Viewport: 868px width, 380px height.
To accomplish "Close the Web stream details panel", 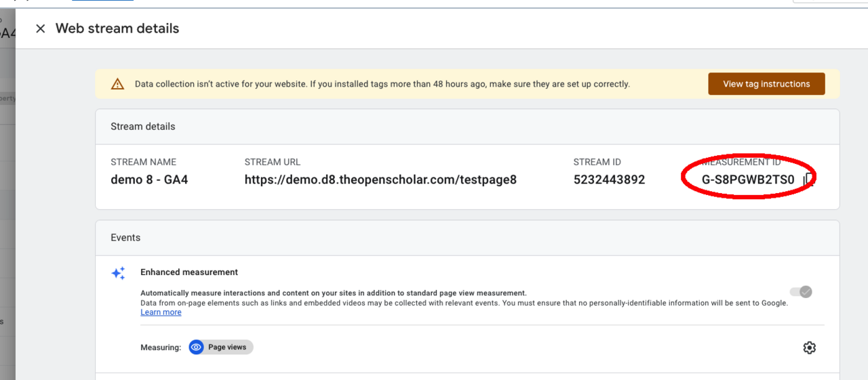I will (x=41, y=28).
